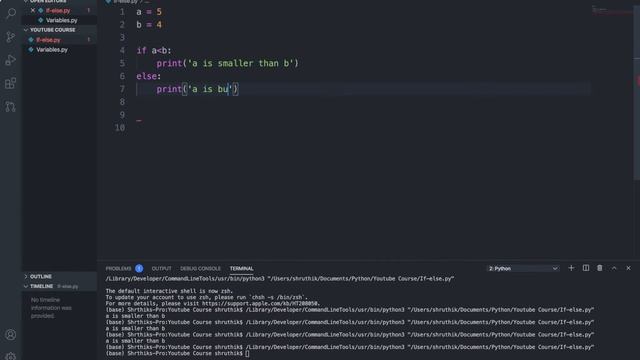Image resolution: width=640 pixels, height=360 pixels.
Task: Select Variables.py in Open Editors list
Action: click(62, 20)
